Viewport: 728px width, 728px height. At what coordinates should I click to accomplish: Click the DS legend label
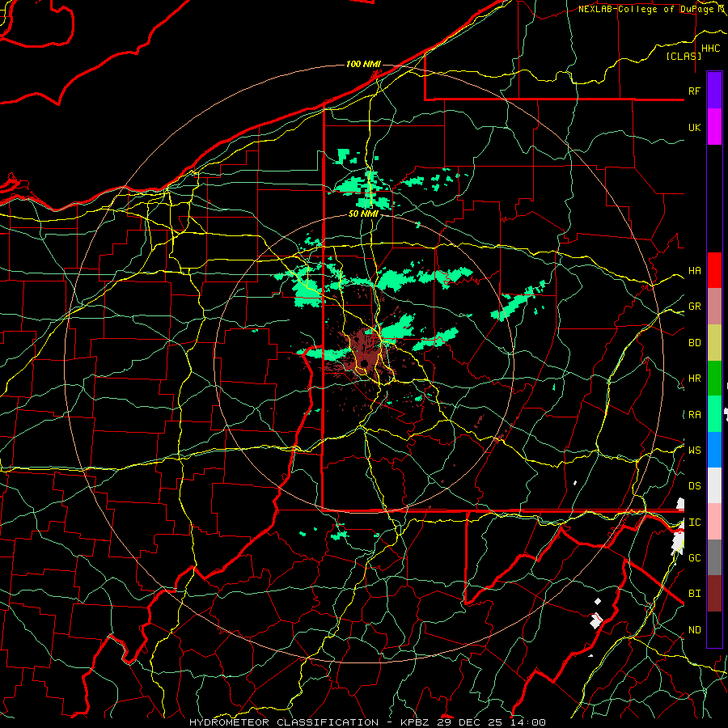(x=695, y=486)
